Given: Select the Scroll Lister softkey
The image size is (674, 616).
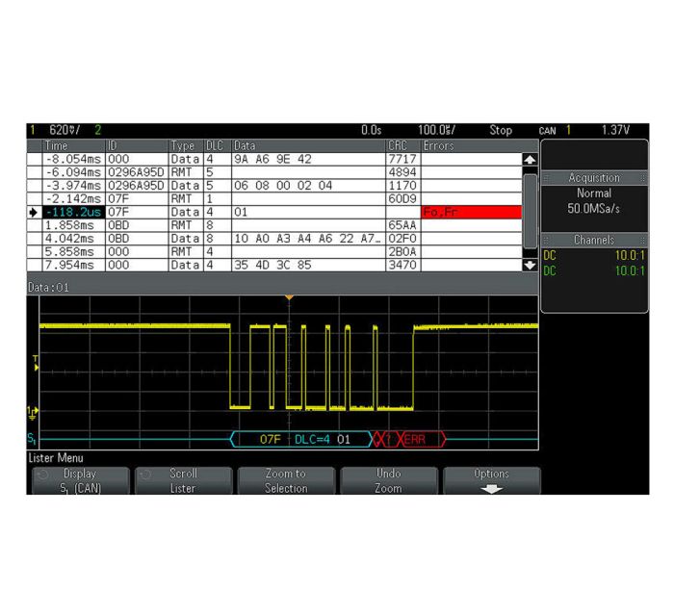Looking at the screenshot, I should [x=184, y=480].
